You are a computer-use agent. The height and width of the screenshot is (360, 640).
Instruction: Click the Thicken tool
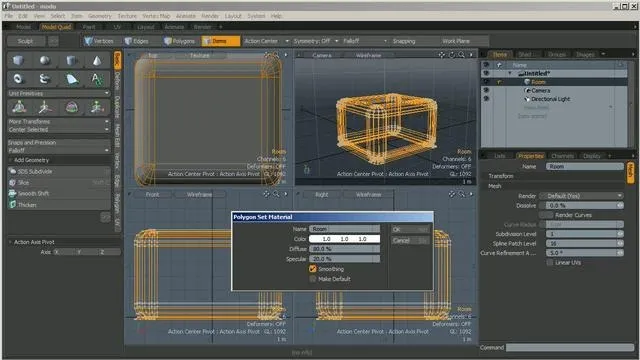click(59, 204)
